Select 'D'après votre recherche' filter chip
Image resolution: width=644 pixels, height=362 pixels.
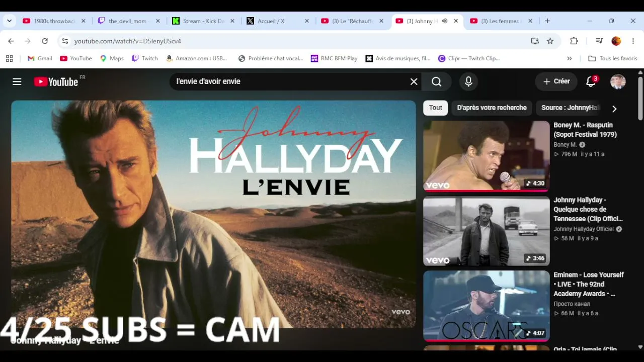(492, 108)
